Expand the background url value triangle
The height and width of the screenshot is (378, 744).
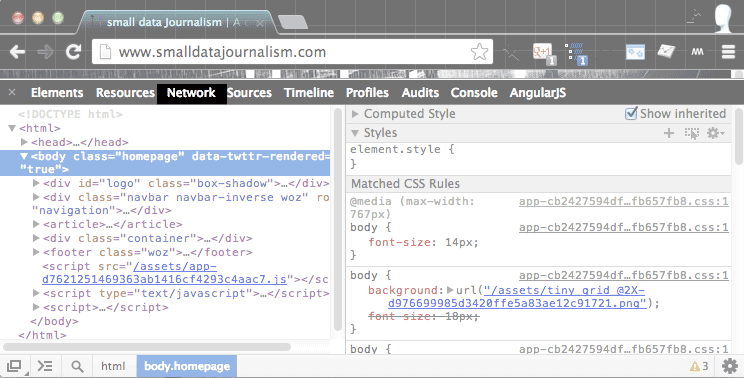tap(450, 290)
